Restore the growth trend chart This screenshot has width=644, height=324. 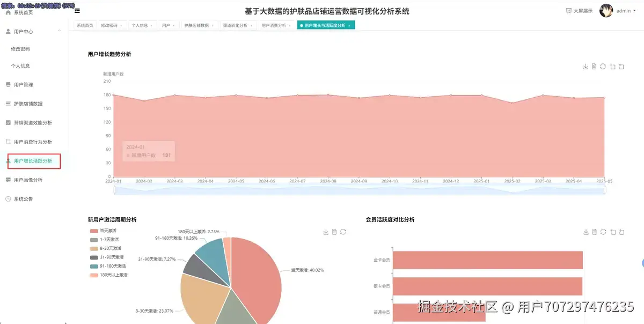click(603, 67)
